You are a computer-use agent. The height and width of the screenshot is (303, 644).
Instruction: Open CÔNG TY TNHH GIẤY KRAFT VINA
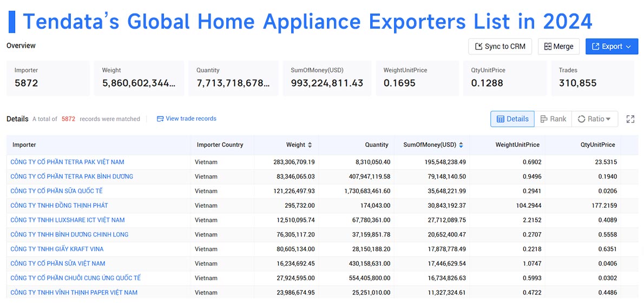pos(57,249)
